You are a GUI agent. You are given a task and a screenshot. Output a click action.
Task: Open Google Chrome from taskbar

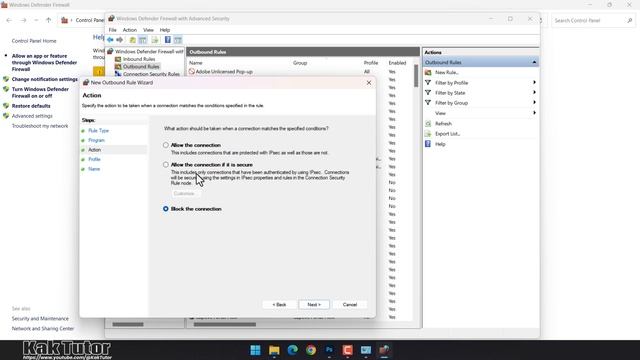(x=311, y=350)
